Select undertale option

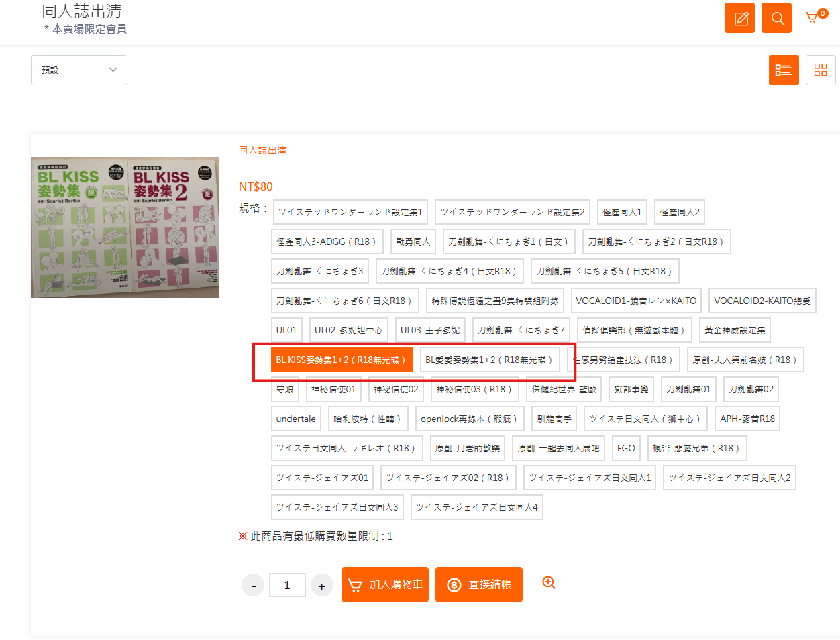pos(296,419)
